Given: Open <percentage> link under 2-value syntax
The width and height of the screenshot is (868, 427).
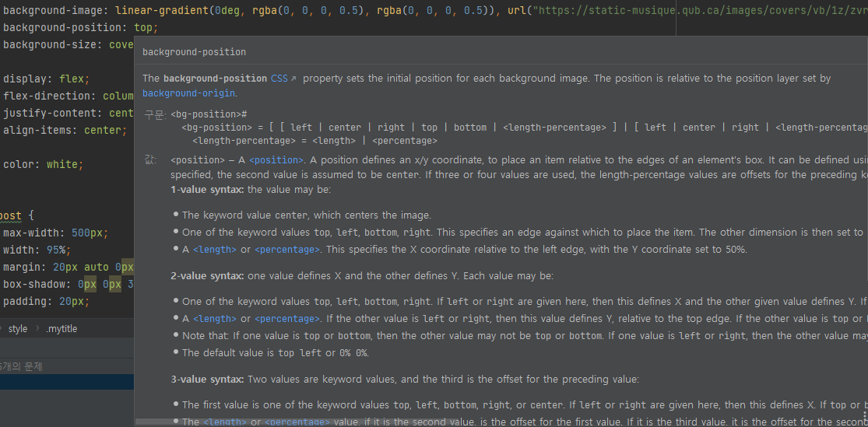Looking at the screenshot, I should 286,319.
